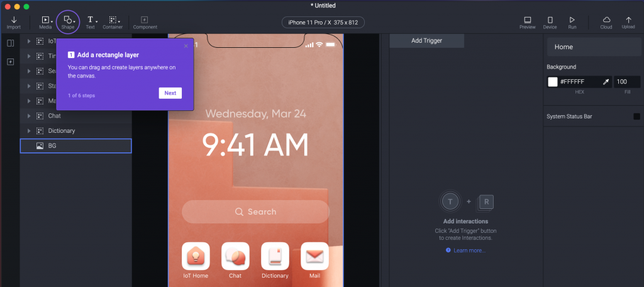Toggle the System Status Bar checkbox

tap(636, 116)
